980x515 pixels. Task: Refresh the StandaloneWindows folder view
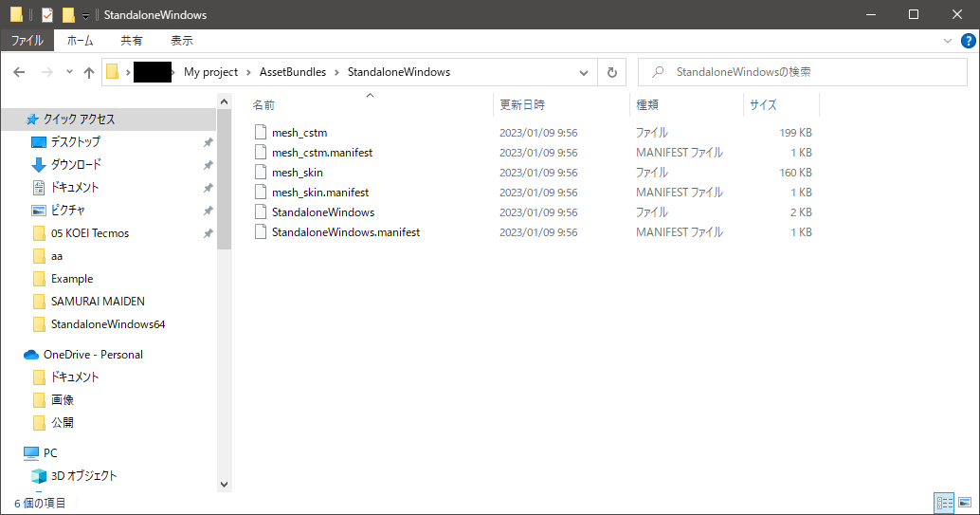(612, 73)
